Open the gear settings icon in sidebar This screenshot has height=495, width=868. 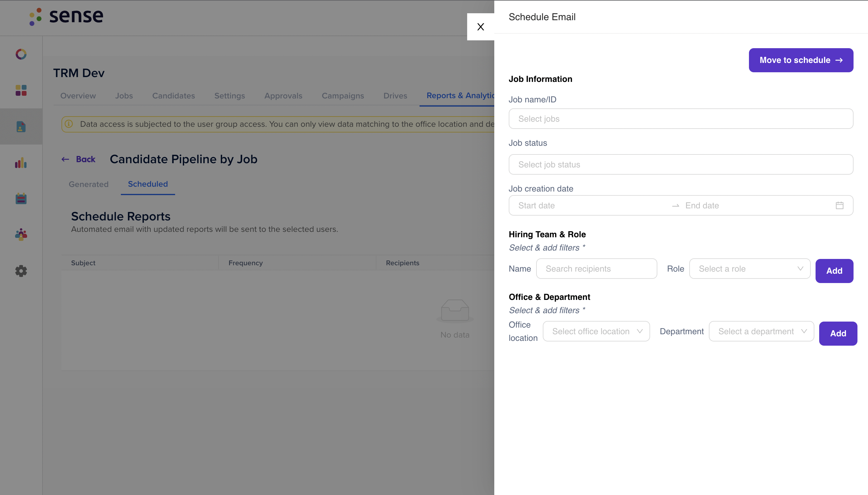click(21, 271)
